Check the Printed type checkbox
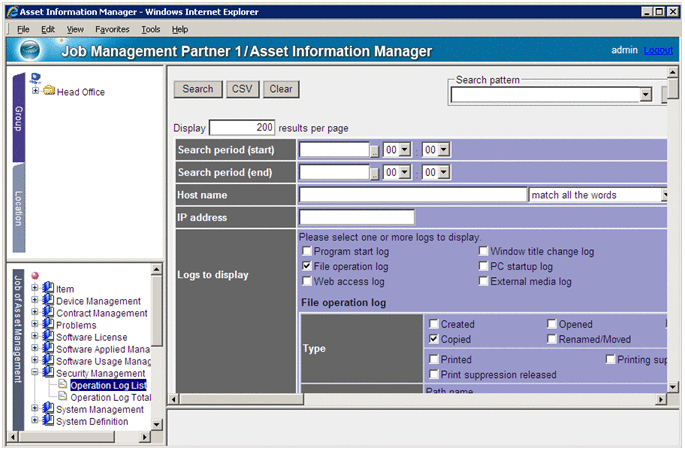685x451 pixels. [x=433, y=359]
